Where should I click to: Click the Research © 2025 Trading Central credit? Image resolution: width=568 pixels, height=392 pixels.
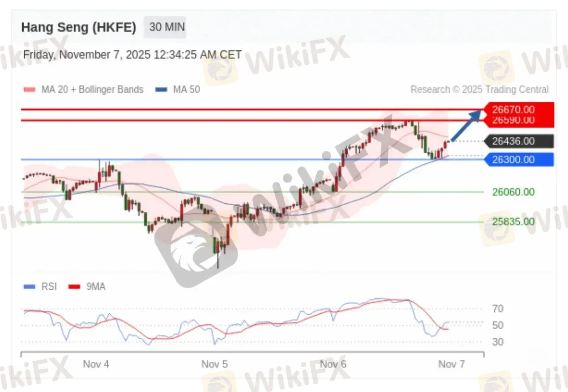point(480,90)
